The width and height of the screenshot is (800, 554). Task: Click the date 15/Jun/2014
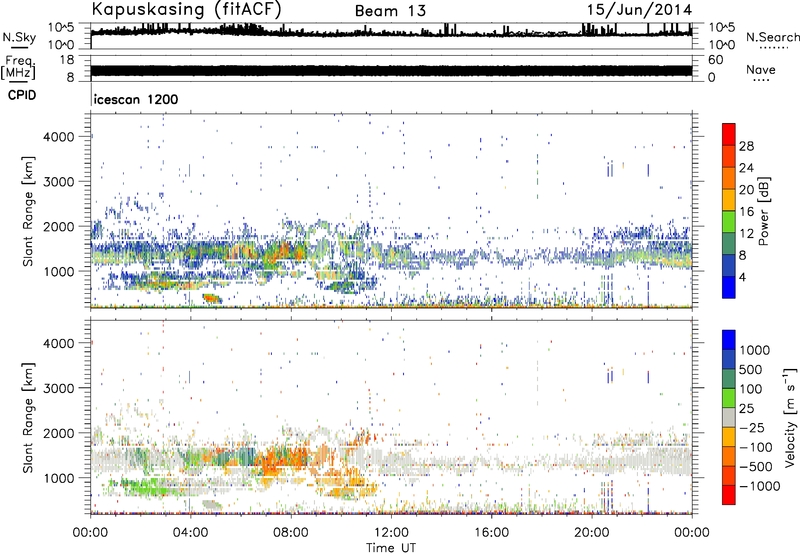[639, 10]
